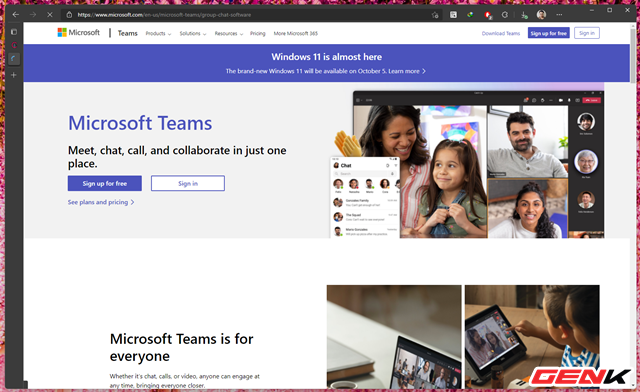Open the colorful extension icon in toolbar
The width and height of the screenshot is (640, 392).
tap(470, 15)
